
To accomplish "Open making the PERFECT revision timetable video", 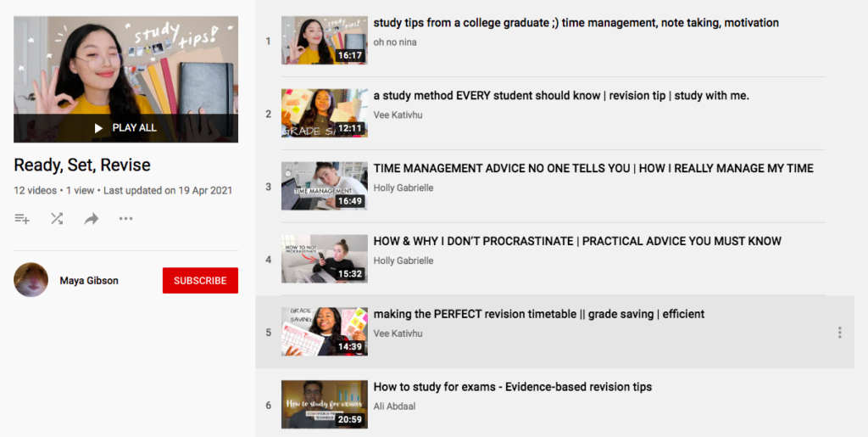I will tap(539, 314).
